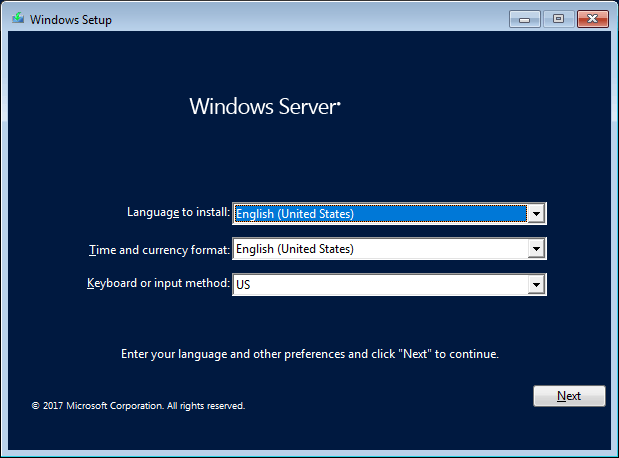The width and height of the screenshot is (619, 458).
Task: Click the Windows Setup title bar icon
Action: point(18,19)
